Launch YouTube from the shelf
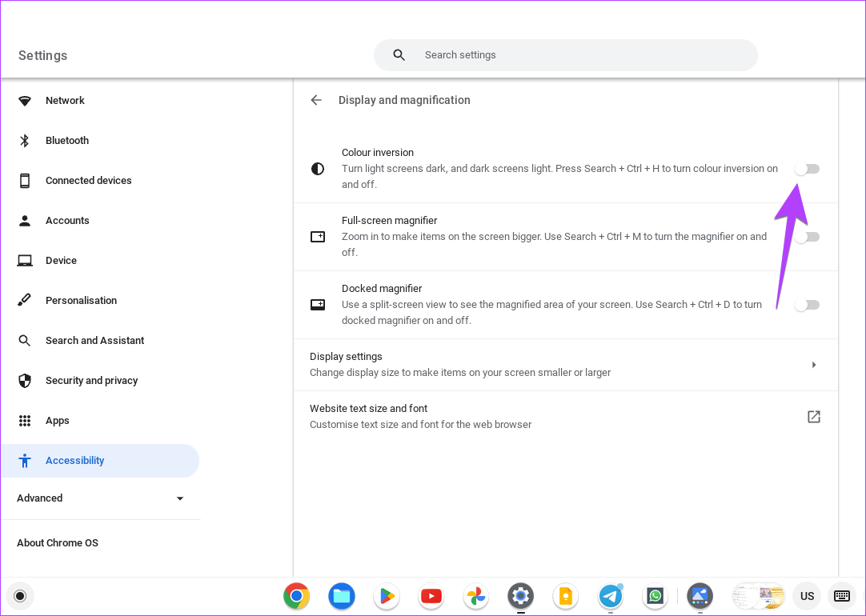The image size is (866, 616). point(431,596)
